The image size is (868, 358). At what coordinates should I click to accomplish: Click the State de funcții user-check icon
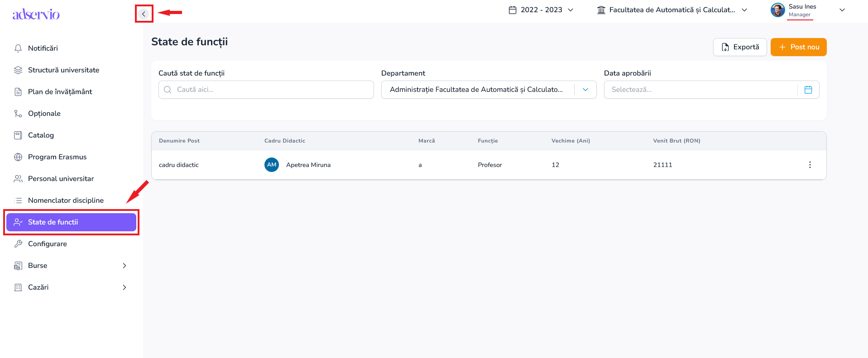(x=18, y=222)
